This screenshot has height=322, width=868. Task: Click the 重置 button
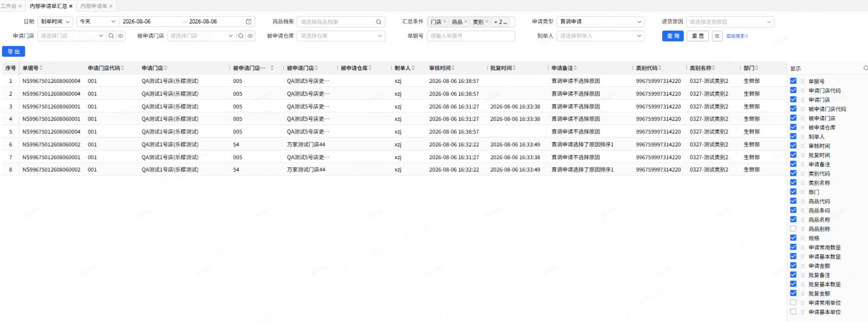(x=698, y=36)
